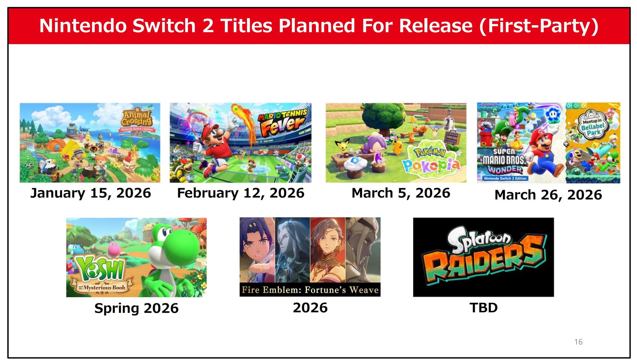Select the Spring 2026 label
Screen dimensions: 637x364
(x=136, y=308)
